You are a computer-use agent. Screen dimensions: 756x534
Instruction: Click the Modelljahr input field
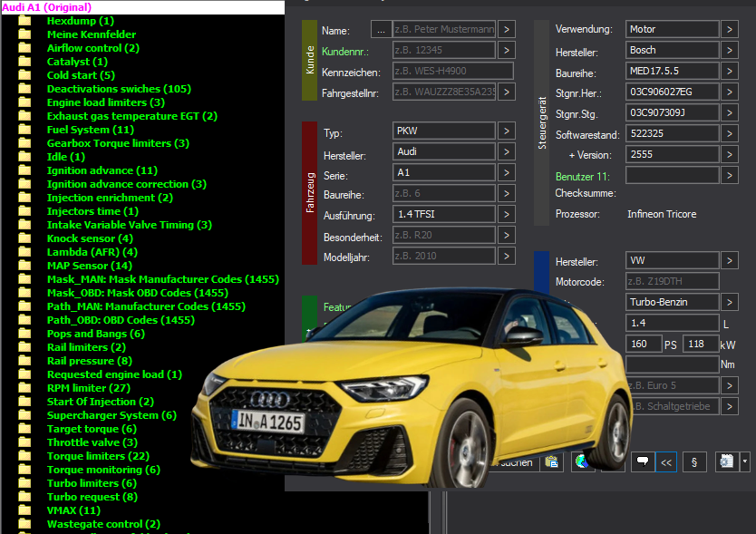click(x=444, y=256)
